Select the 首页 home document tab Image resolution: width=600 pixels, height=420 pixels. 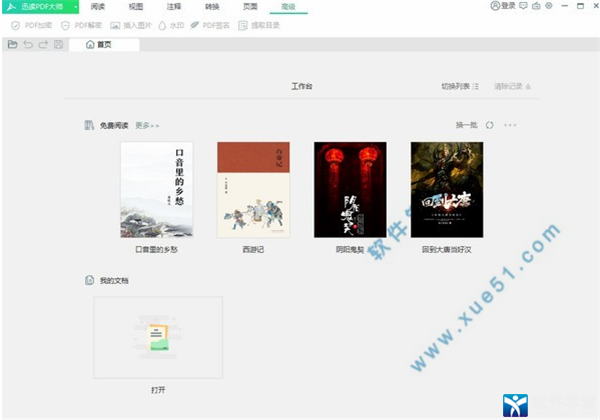pos(104,44)
